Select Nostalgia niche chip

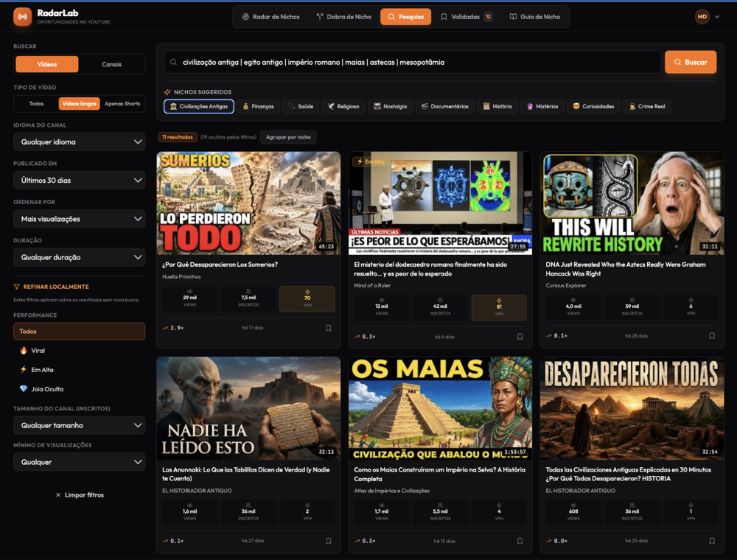[x=390, y=106]
